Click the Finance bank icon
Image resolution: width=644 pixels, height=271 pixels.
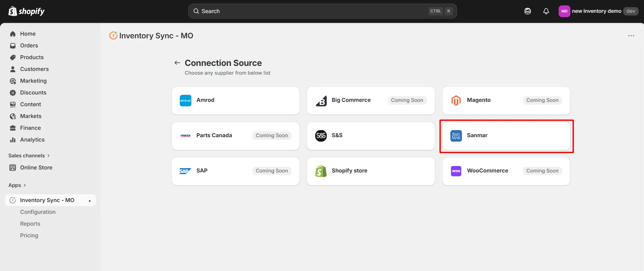point(13,128)
